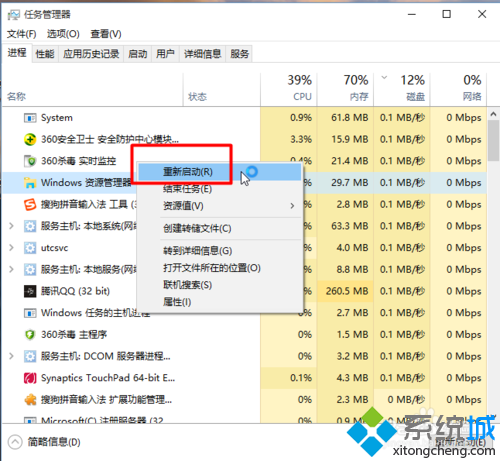This screenshot has width=500, height=461.
Task: Choose 打开文件所在的位置(O) in context menu
Action: tap(220, 268)
